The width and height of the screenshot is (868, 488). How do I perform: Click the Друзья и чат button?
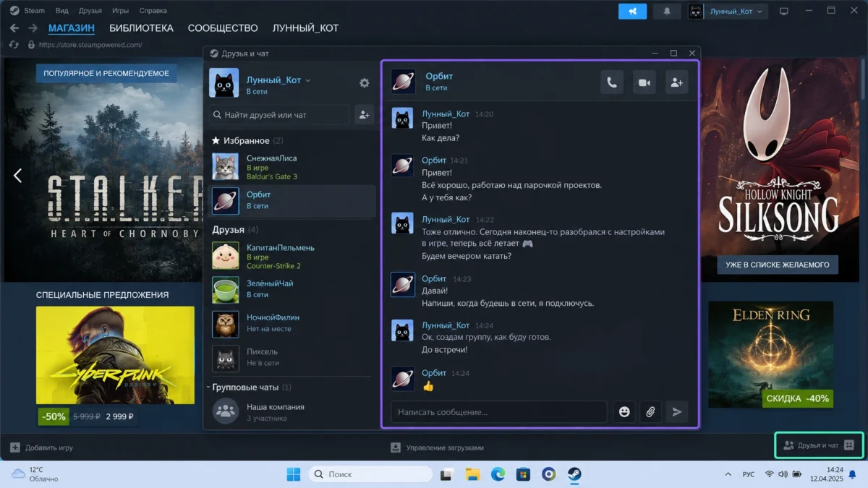tap(819, 445)
